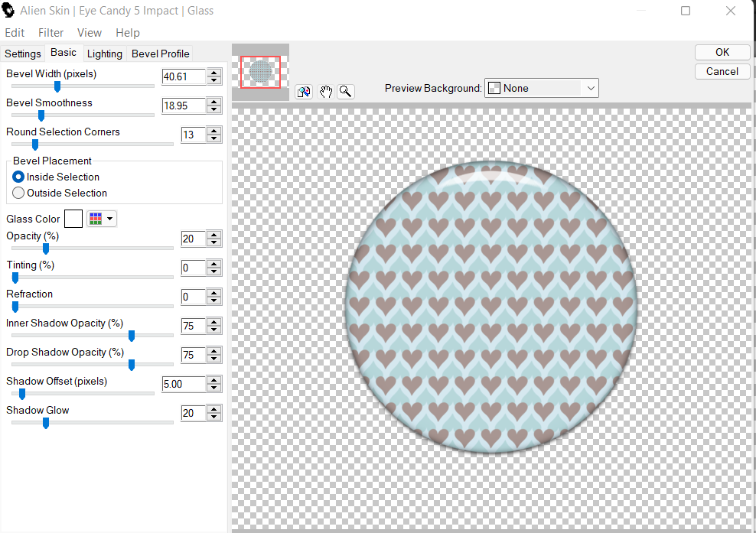Expand the Preview Background dropdown

[590, 88]
